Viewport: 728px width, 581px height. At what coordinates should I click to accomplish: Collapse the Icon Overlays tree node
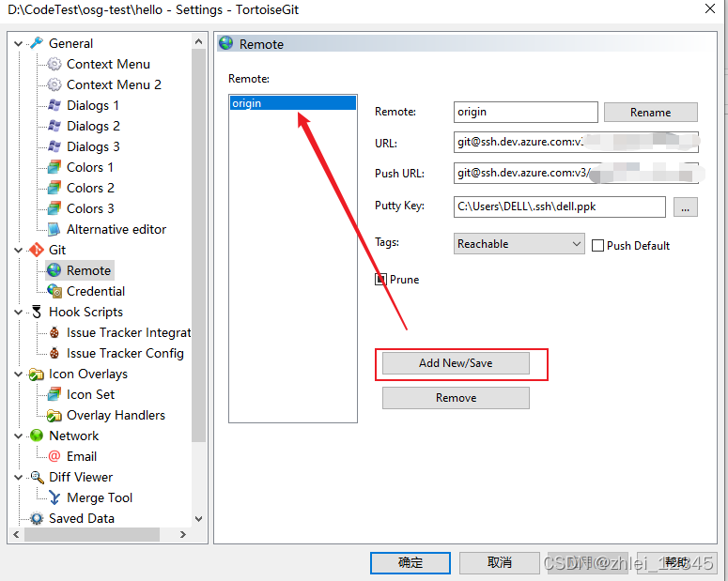(18, 374)
